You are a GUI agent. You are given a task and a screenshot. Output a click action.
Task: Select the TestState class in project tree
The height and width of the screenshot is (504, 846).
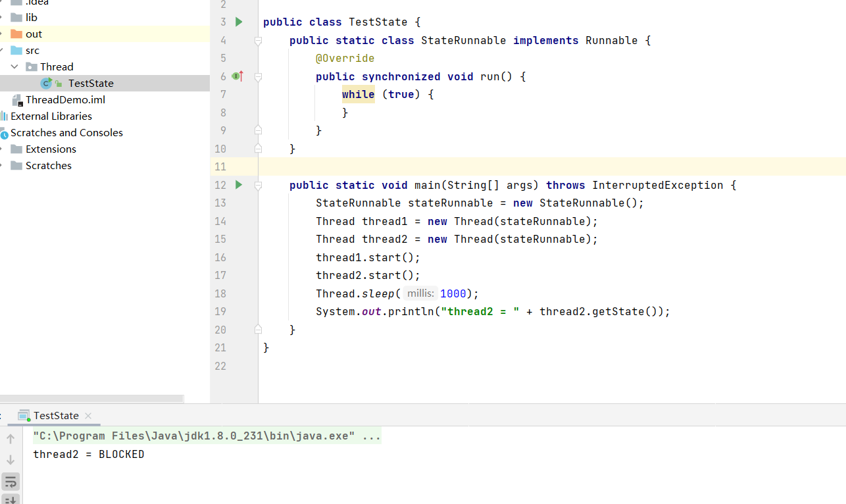coord(91,83)
